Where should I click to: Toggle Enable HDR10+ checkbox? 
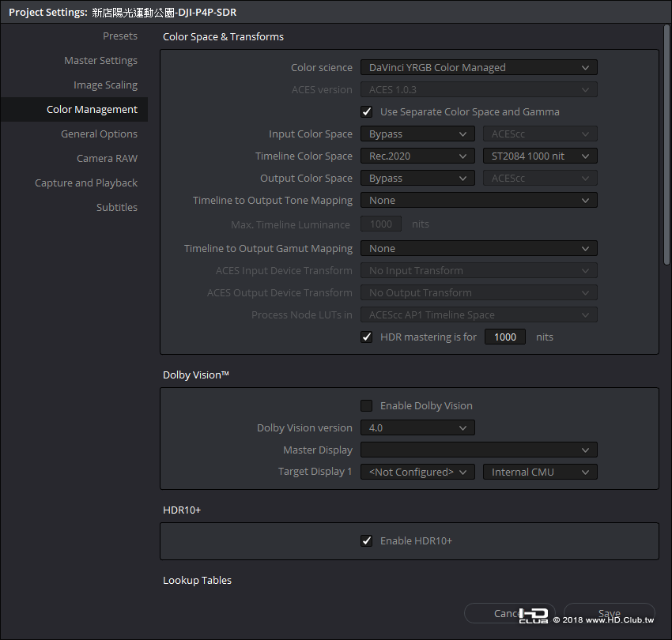[x=366, y=540]
